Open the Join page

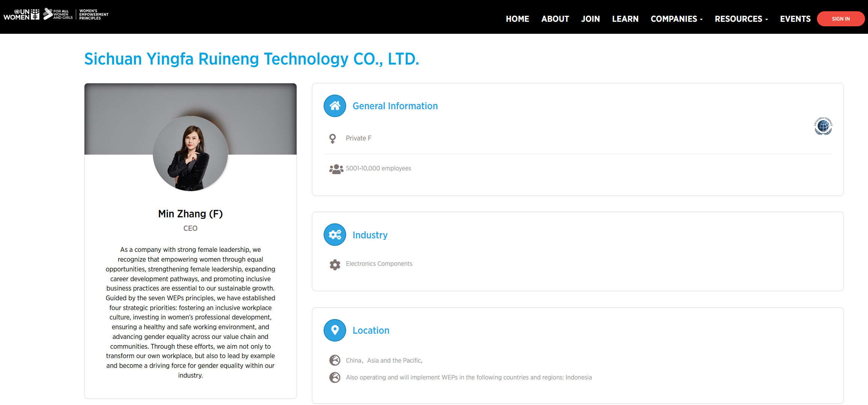click(x=590, y=19)
